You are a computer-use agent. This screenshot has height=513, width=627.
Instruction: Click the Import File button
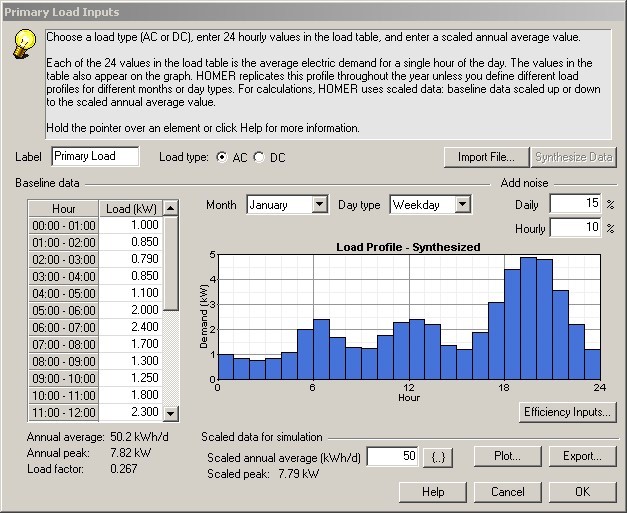[x=486, y=157]
